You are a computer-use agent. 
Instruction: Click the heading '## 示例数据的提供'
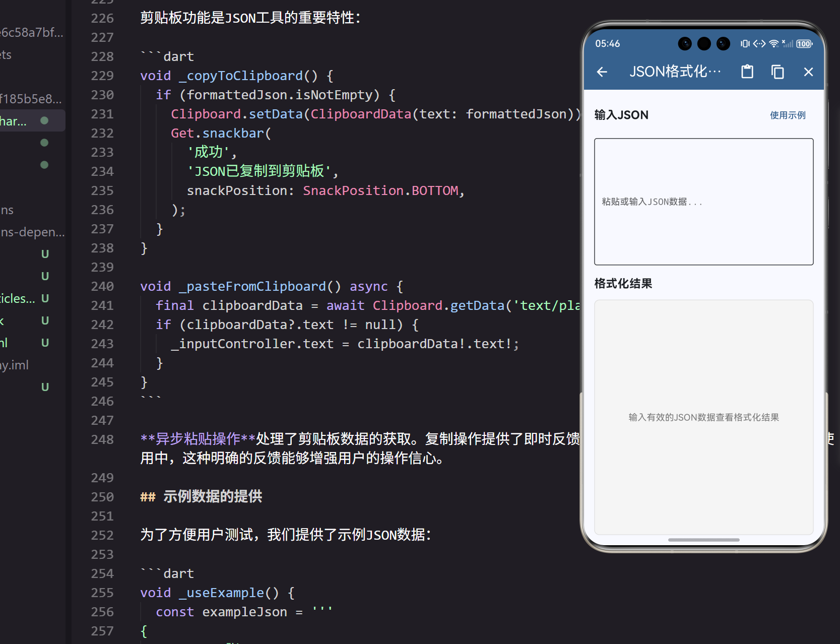point(201,496)
